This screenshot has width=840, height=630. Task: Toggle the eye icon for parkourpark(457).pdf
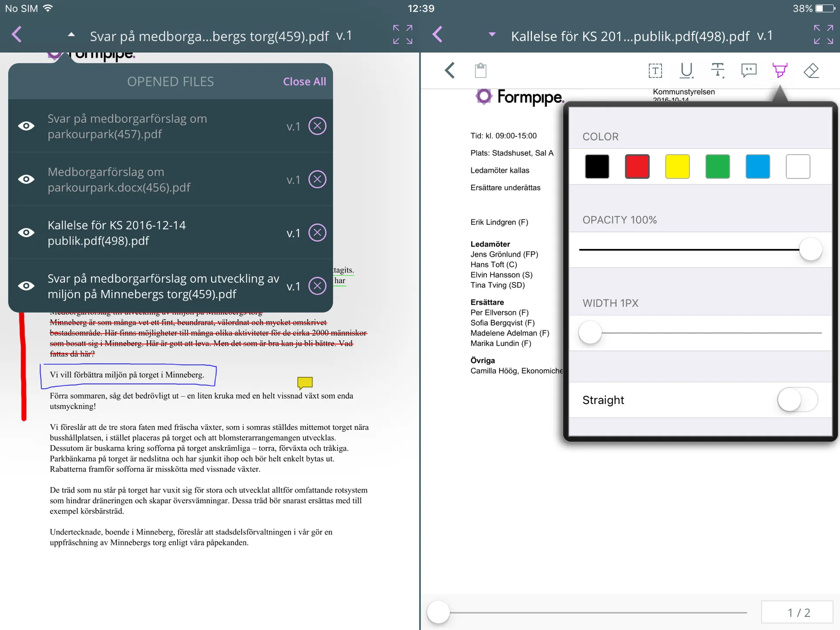tap(26, 126)
